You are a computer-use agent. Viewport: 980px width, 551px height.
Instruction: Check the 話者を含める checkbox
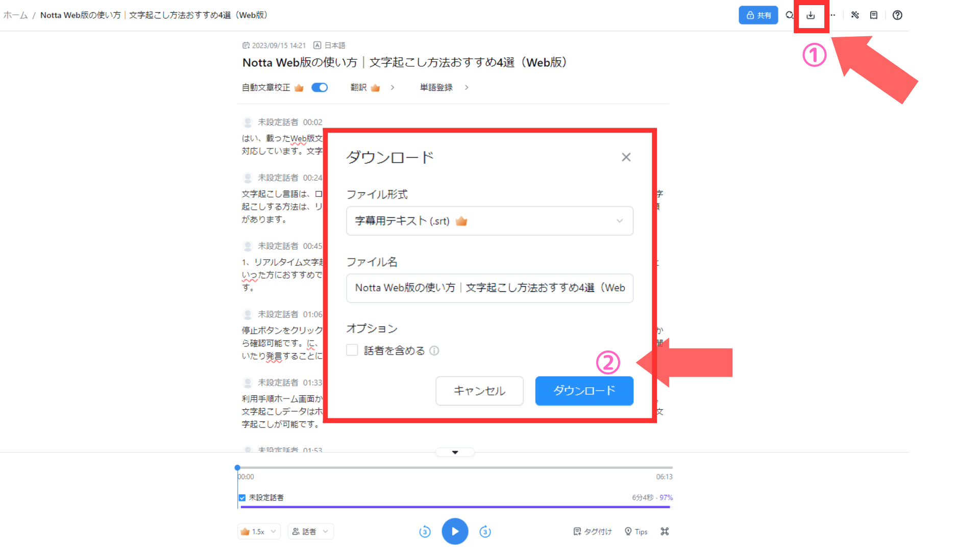[x=352, y=350]
